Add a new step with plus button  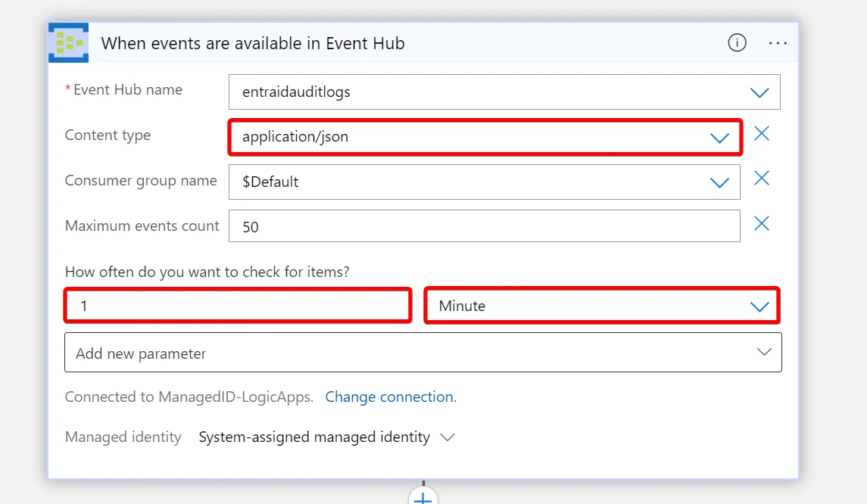[423, 497]
